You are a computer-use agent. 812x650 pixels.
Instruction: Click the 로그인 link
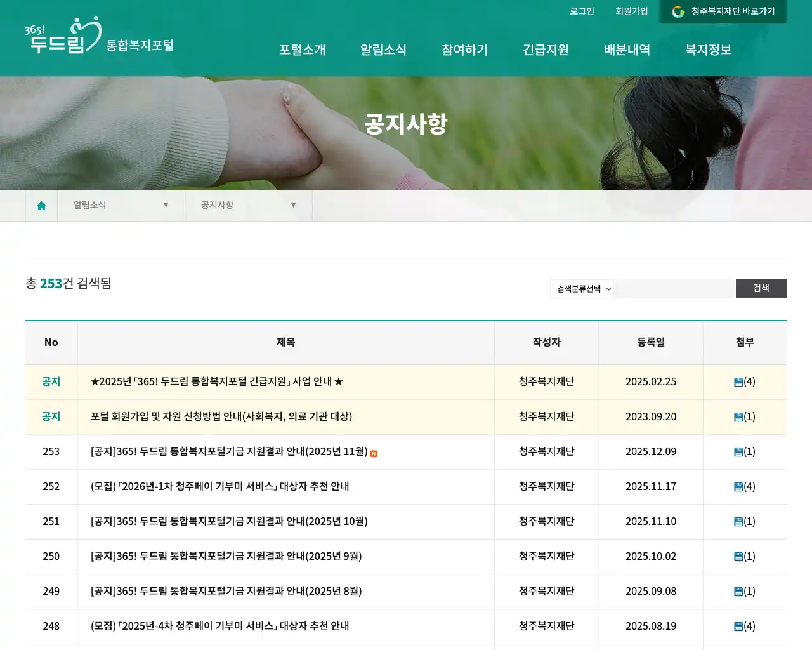pos(581,11)
